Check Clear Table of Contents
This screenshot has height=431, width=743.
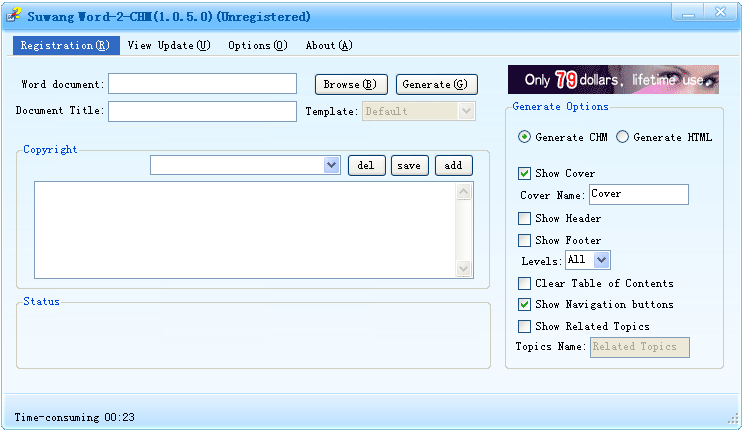click(x=524, y=283)
